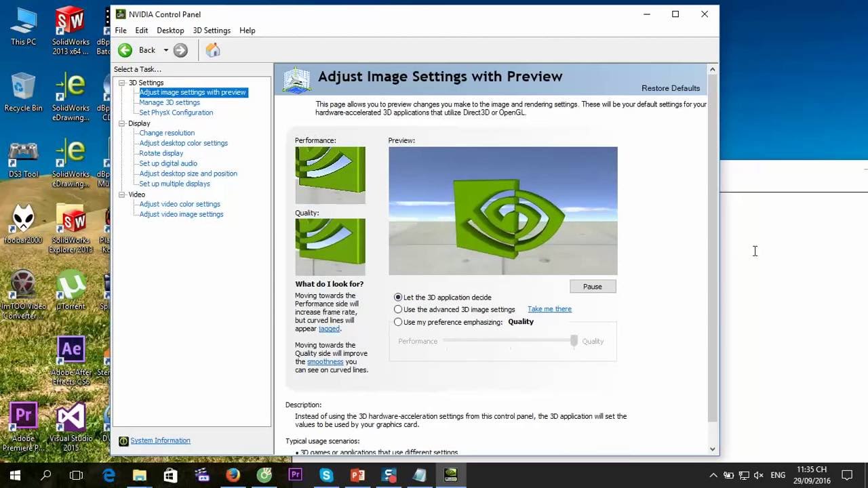Select the SolidWorks 2013 x64 desktop shortcut
Viewport: 868px width, 488px height.
coord(71,31)
